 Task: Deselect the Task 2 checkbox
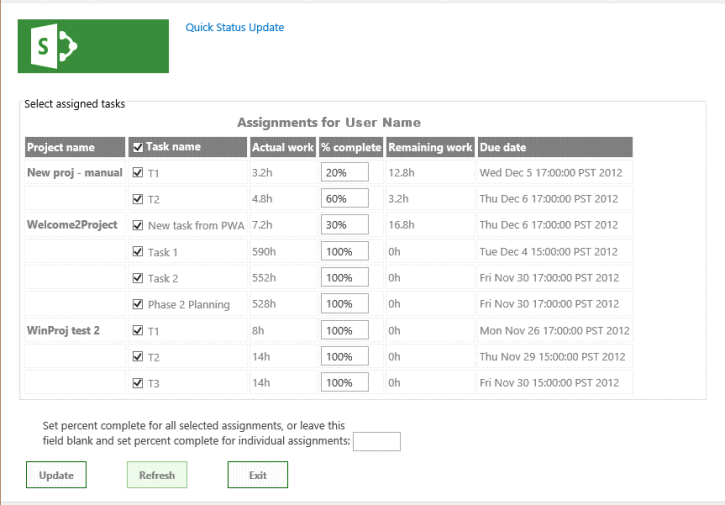(138, 277)
